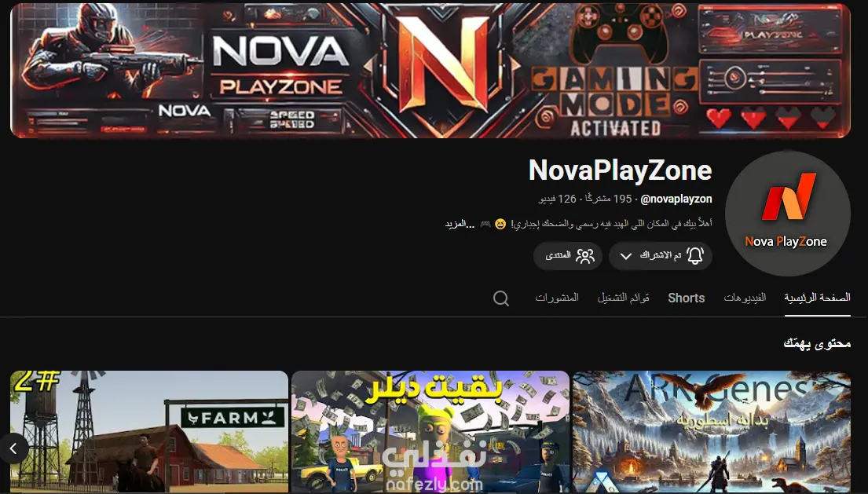Select the قوائم التشغيل playlists tab
The image size is (868, 494).
624,298
